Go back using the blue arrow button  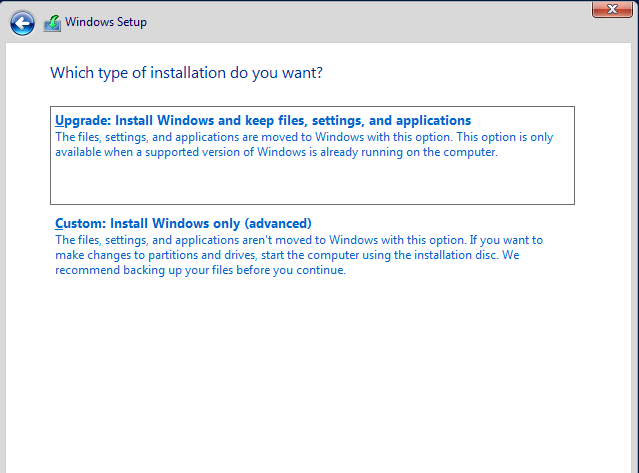(22, 23)
